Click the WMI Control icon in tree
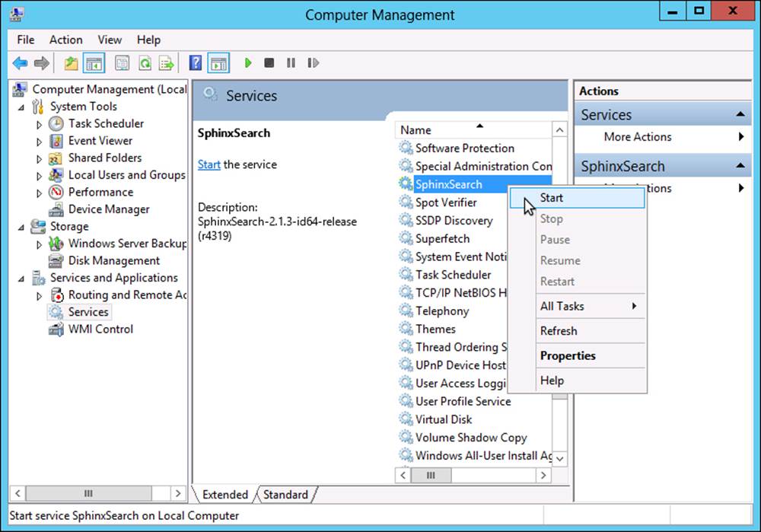The height and width of the screenshot is (532, 761). coord(56,329)
